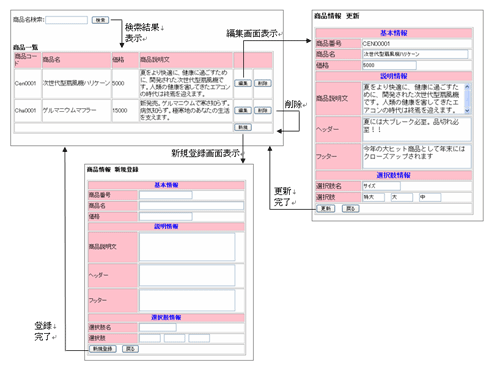This screenshot has height=368, width=500.
Task: Click the 基本情報 heading in update screen
Action: [394, 33]
